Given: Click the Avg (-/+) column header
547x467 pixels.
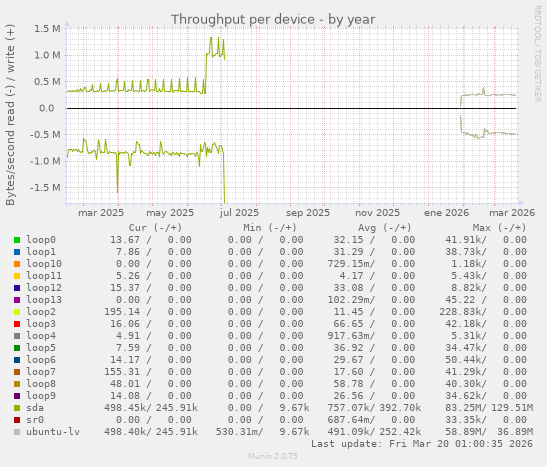Looking at the screenshot, I should tap(385, 228).
